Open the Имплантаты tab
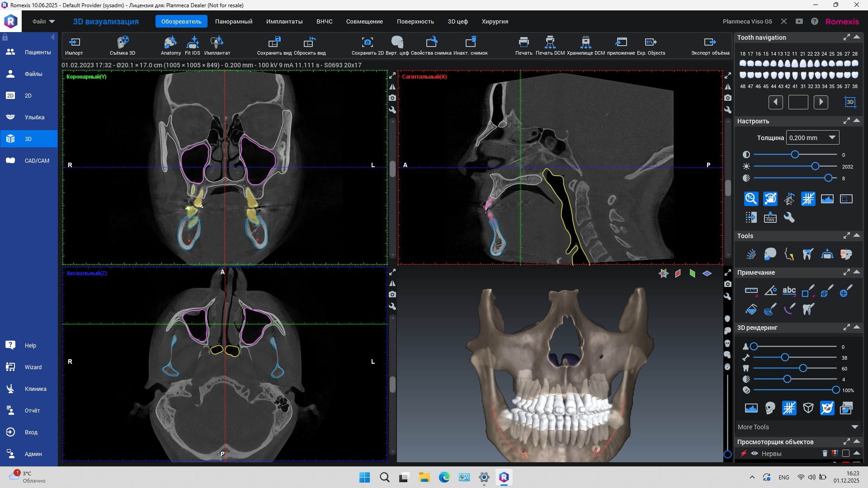 pyautogui.click(x=284, y=21)
